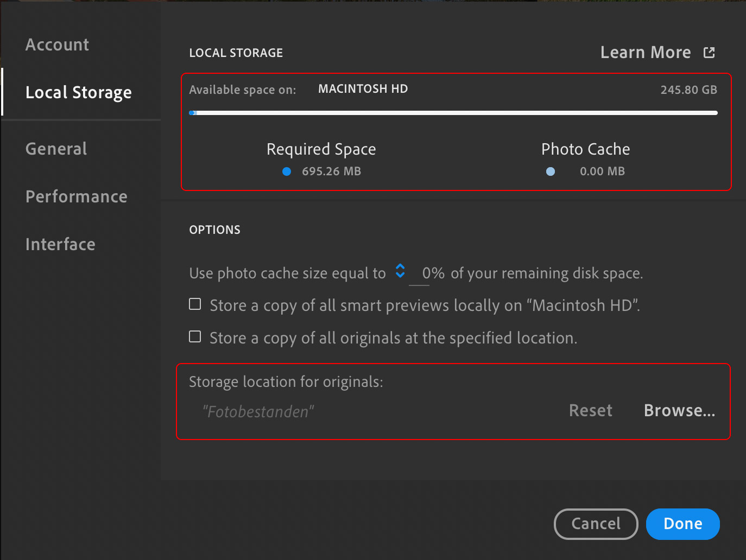Reset the storage location for originals
Viewport: 746px width, 560px height.
pos(590,411)
